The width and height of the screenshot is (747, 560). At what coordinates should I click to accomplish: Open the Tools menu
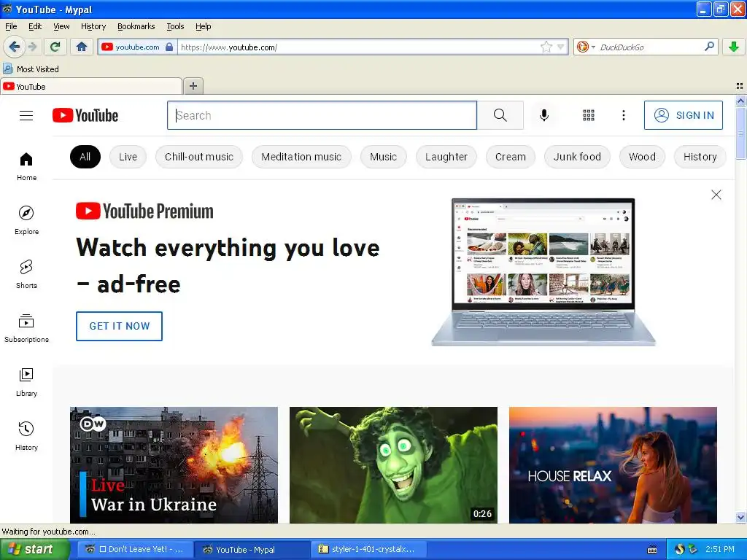[x=175, y=26]
